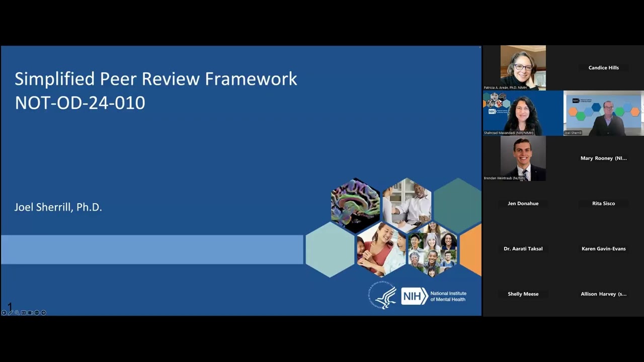This screenshot has width=644, height=362.
Task: Toggle closed captions with the CC icon
Action: point(24,312)
